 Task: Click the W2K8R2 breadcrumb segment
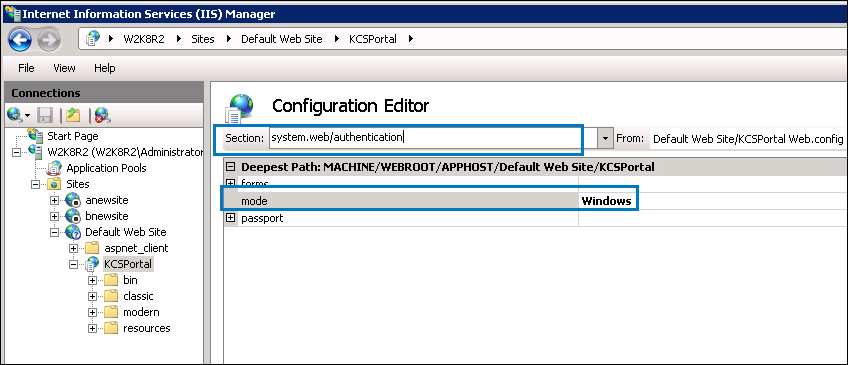tap(144, 39)
